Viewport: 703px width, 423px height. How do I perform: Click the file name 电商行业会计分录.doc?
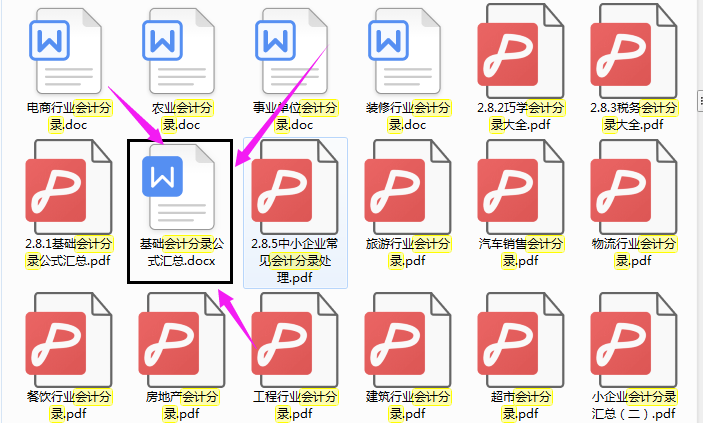pyautogui.click(x=69, y=116)
